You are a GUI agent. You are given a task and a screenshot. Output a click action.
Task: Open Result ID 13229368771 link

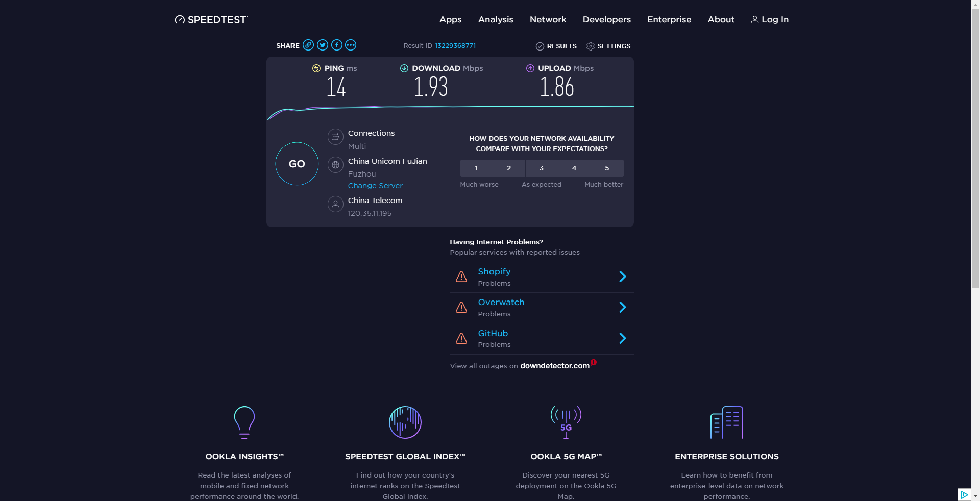455,45
